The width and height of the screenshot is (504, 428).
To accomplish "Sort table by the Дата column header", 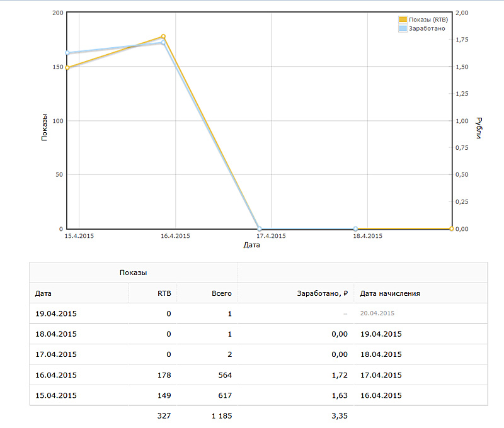I will [43, 293].
